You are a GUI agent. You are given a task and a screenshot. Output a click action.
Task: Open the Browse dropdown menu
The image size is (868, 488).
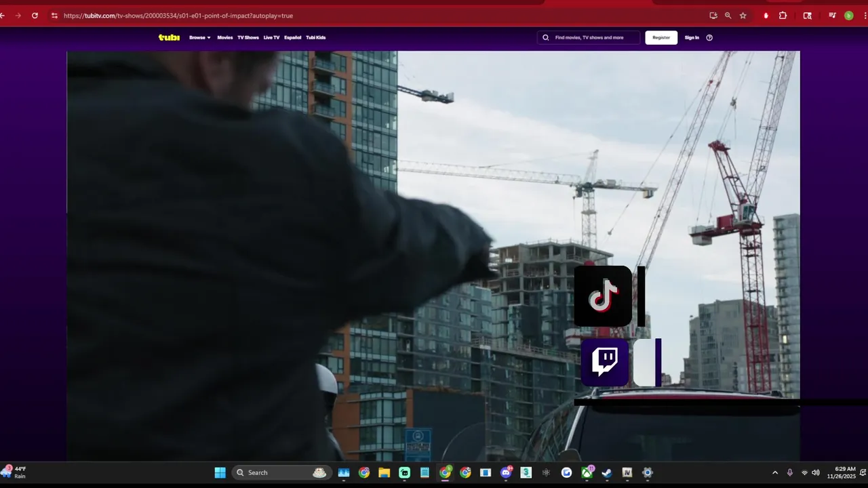200,37
